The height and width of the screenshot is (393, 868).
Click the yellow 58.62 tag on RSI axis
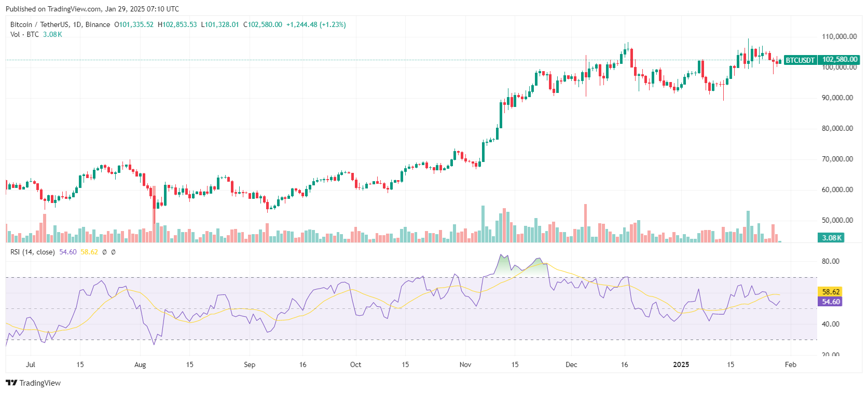click(x=830, y=292)
